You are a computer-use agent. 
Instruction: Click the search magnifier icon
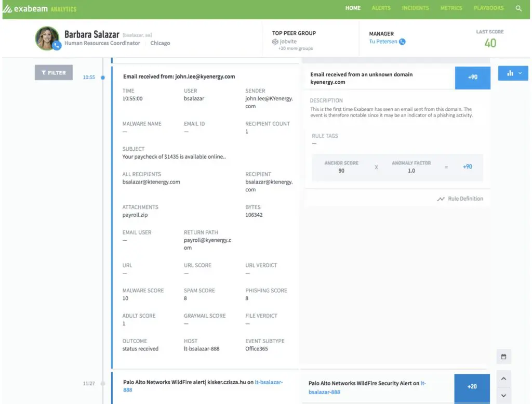pyautogui.click(x=518, y=8)
